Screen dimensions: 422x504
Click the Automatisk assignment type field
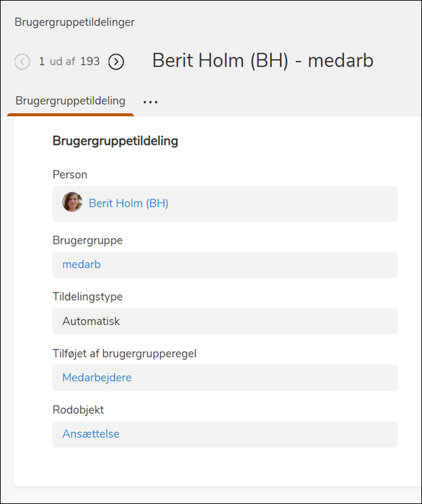[x=91, y=321]
